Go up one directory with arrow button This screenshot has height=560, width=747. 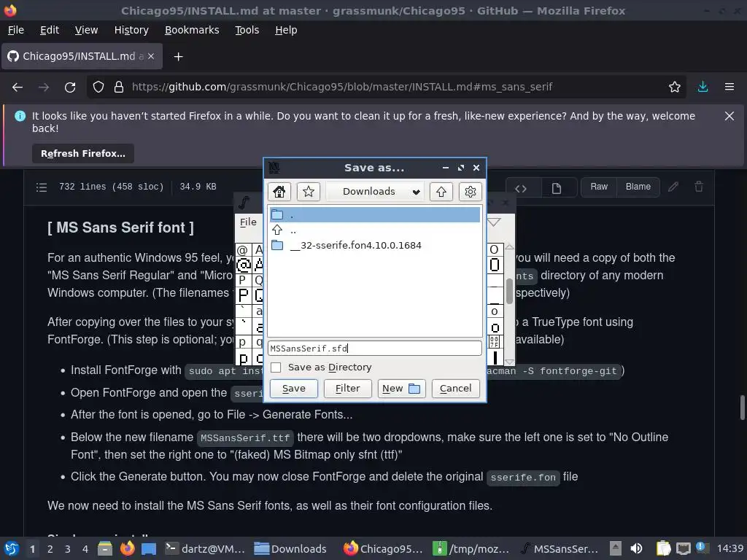pos(441,192)
